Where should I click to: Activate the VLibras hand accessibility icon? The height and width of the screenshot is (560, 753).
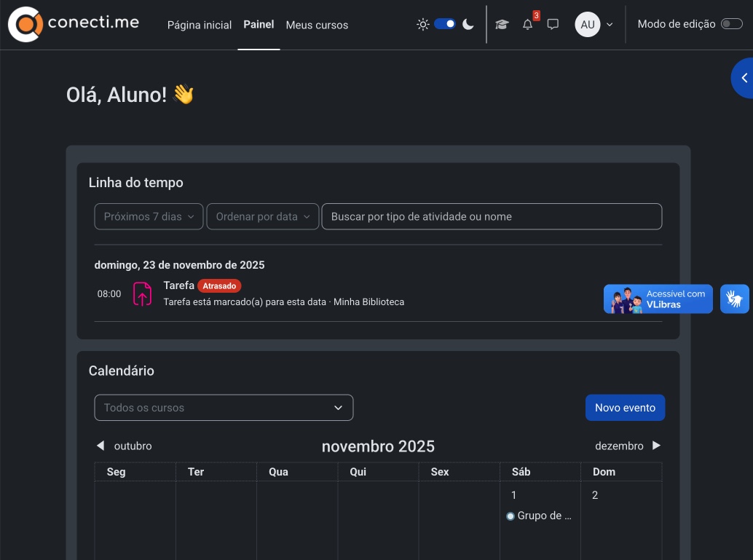735,299
